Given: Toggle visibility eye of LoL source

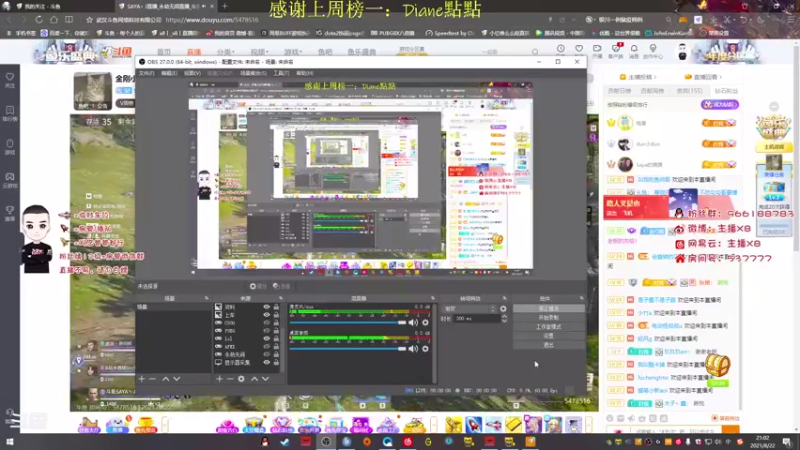Looking at the screenshot, I should [x=266, y=338].
